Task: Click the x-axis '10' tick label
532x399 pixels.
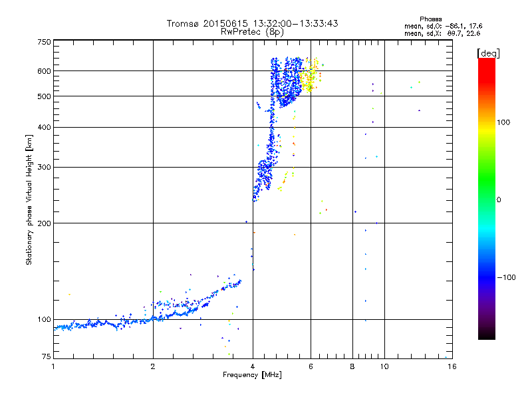Action: pyautogui.click(x=384, y=366)
